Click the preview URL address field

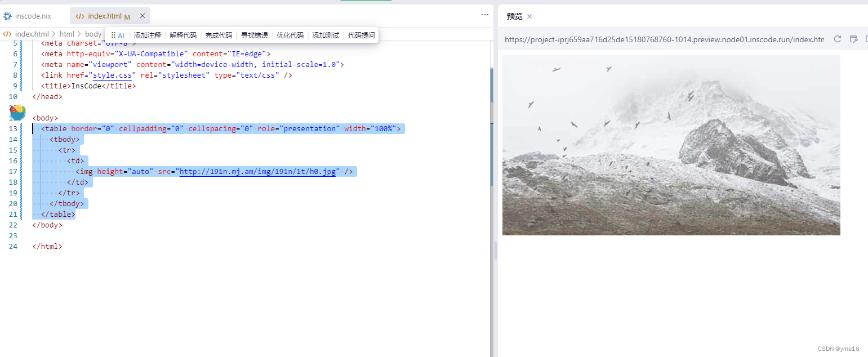tap(664, 39)
